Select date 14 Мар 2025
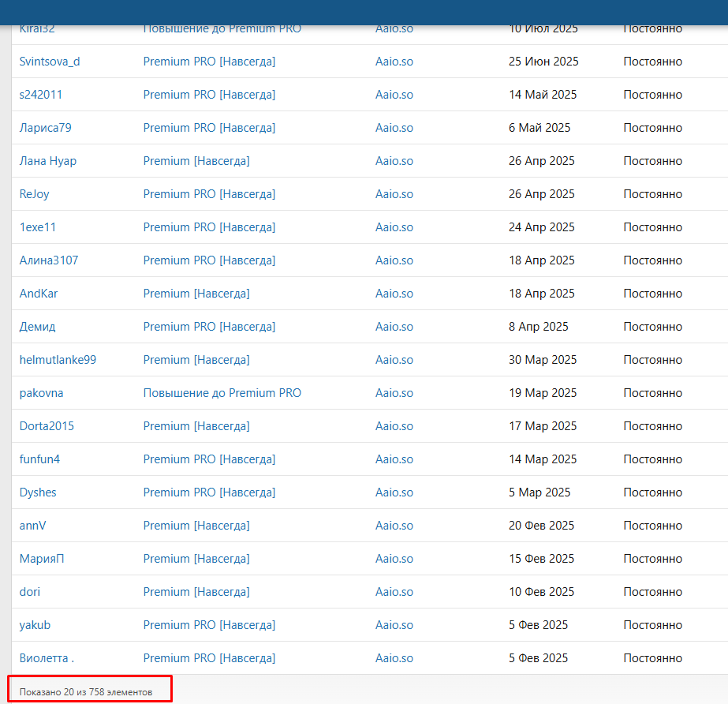Screen dimensions: 728x704 [543, 459]
